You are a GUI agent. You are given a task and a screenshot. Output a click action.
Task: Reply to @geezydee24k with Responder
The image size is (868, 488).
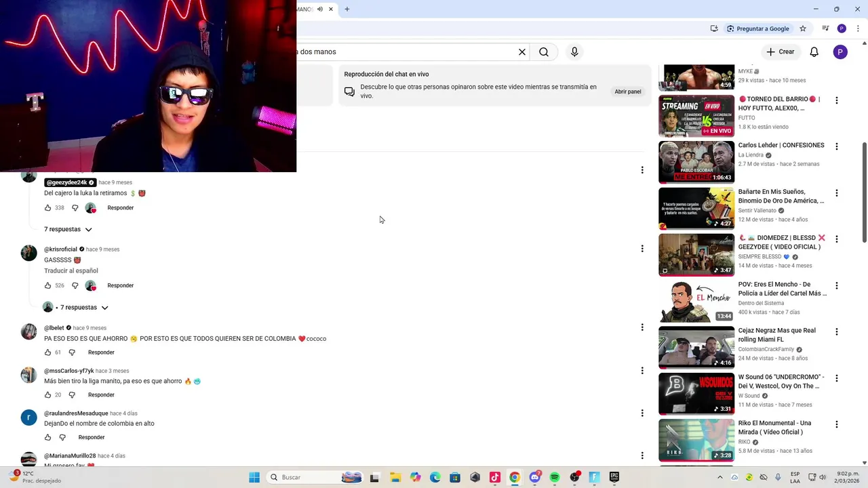point(121,208)
